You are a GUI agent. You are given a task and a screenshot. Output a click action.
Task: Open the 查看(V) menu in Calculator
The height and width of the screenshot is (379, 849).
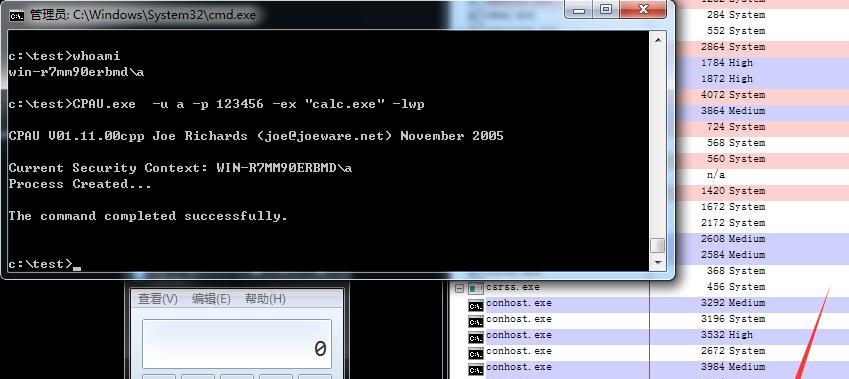click(158, 299)
